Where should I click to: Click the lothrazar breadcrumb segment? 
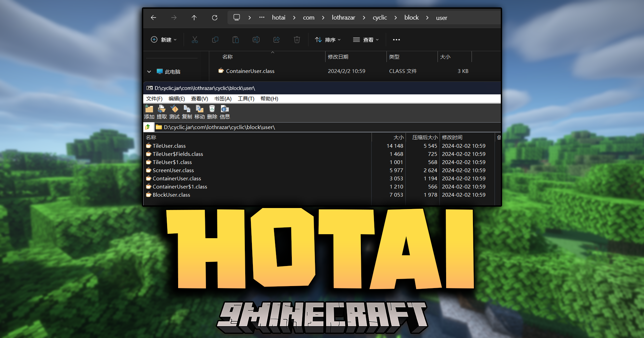tap(343, 18)
